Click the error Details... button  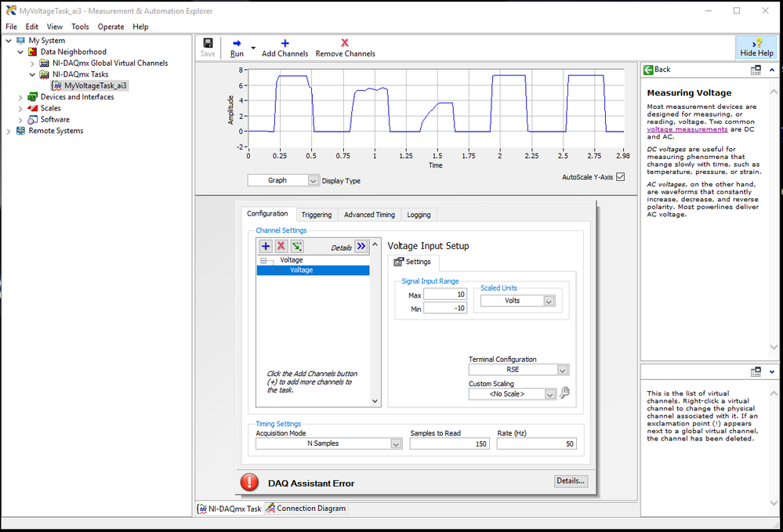[x=571, y=481]
